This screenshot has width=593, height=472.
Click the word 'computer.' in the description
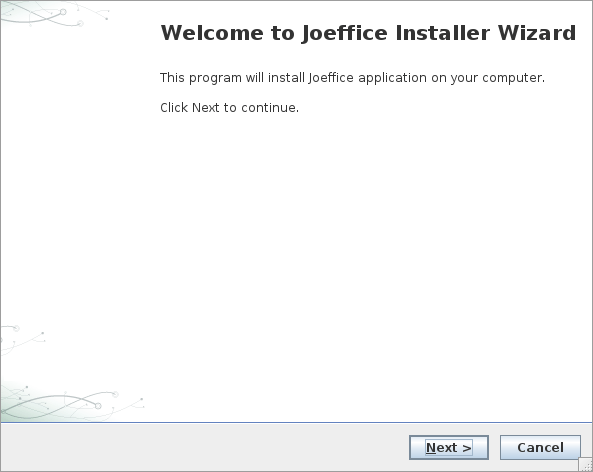[513, 78]
